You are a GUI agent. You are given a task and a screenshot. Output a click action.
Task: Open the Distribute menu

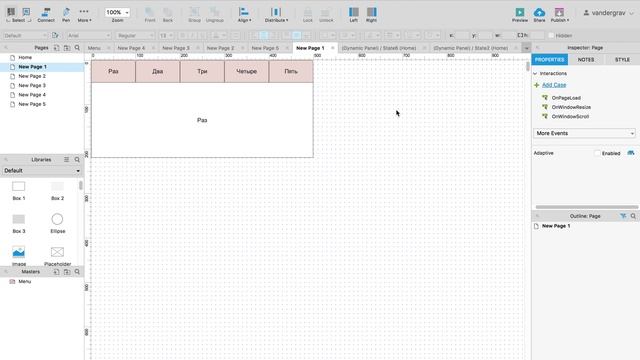(x=276, y=15)
